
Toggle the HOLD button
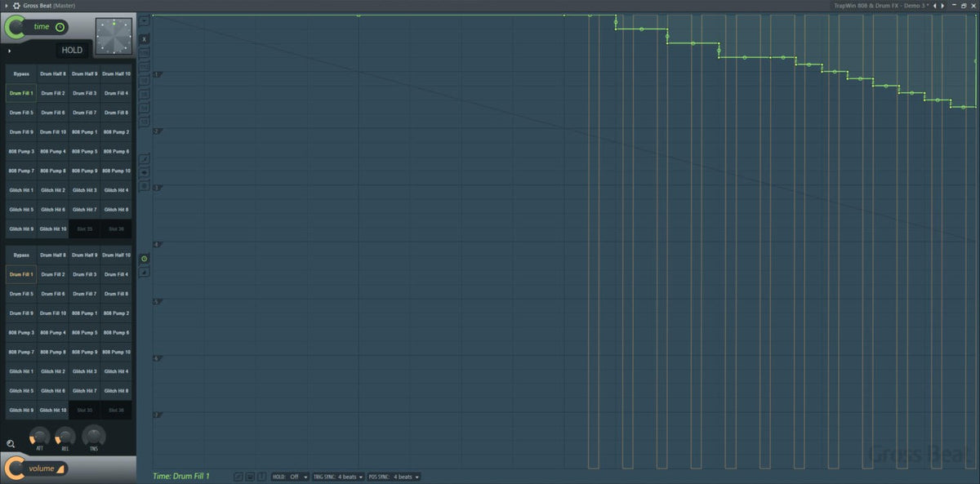72,51
